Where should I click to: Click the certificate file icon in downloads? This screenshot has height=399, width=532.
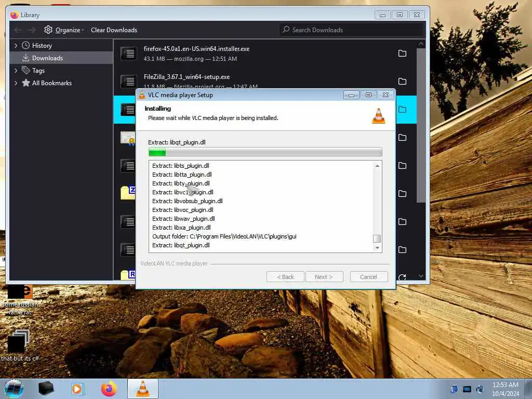coord(128,138)
